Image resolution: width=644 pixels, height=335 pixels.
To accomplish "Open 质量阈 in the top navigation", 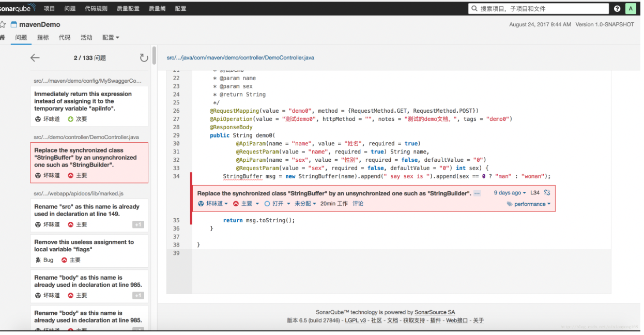I will click(x=158, y=9).
